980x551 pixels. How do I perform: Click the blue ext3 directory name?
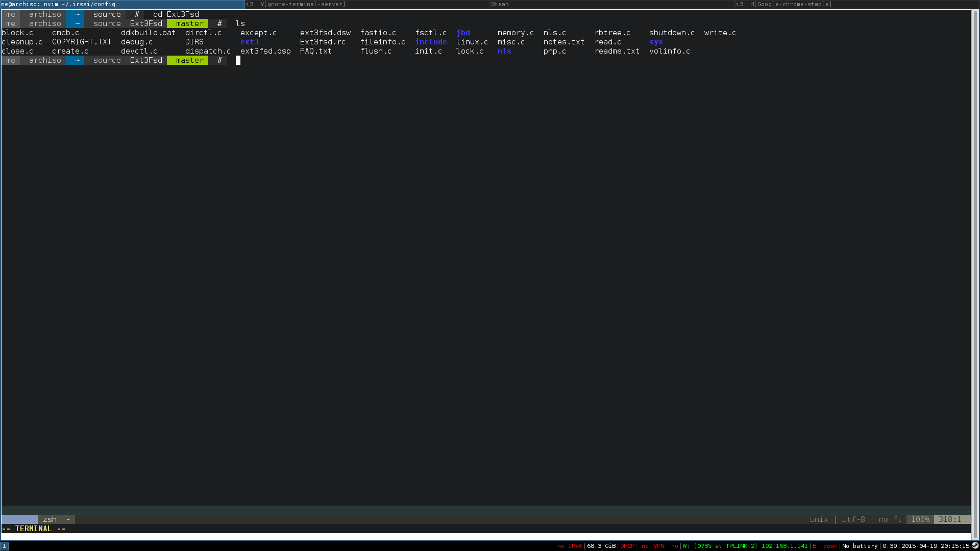pyautogui.click(x=249, y=42)
